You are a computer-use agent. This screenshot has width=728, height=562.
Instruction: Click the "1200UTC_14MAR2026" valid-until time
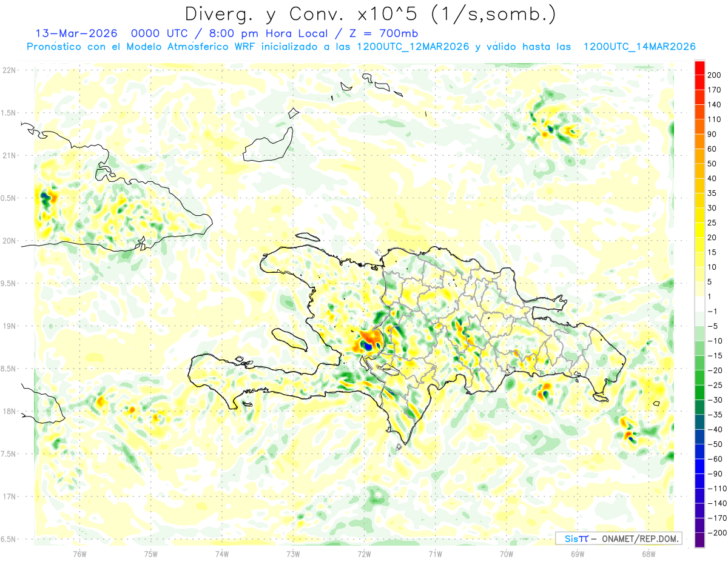tap(639, 47)
